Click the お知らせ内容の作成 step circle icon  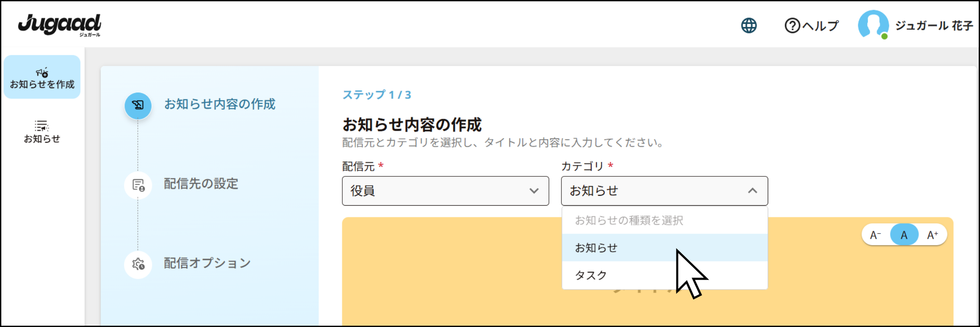[x=138, y=105]
